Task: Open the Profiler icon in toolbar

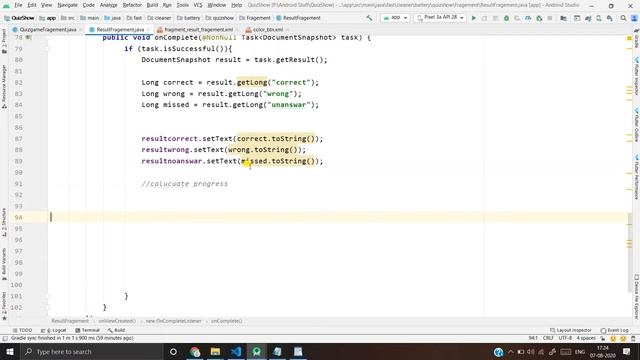Action: (528, 18)
